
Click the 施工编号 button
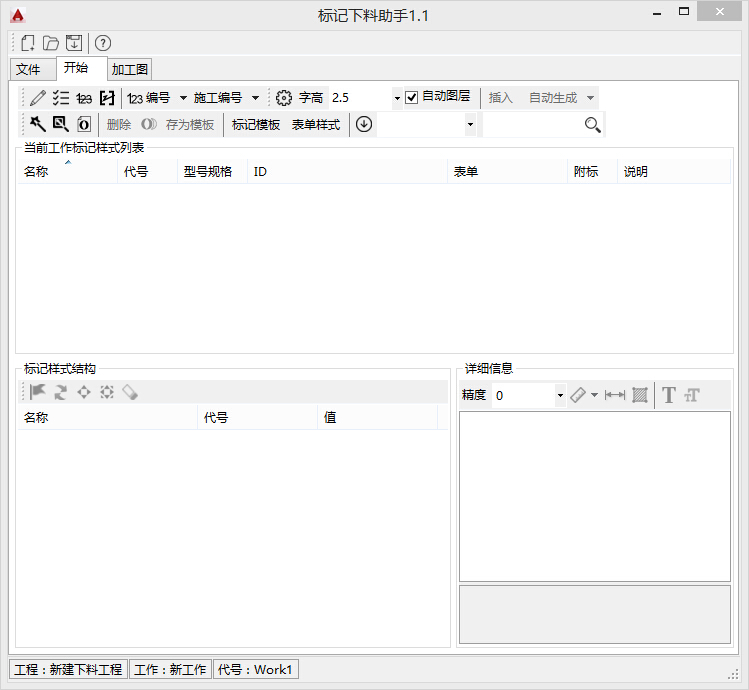click(x=218, y=98)
